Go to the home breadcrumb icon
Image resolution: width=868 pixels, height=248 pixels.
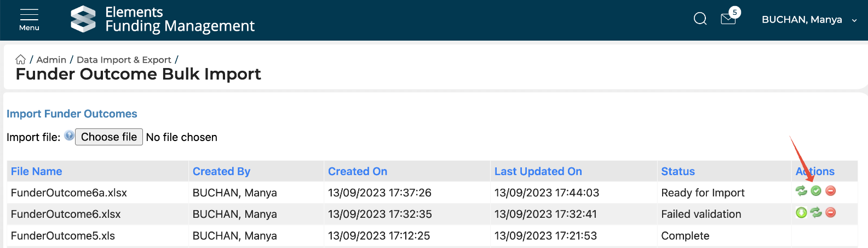click(x=21, y=59)
